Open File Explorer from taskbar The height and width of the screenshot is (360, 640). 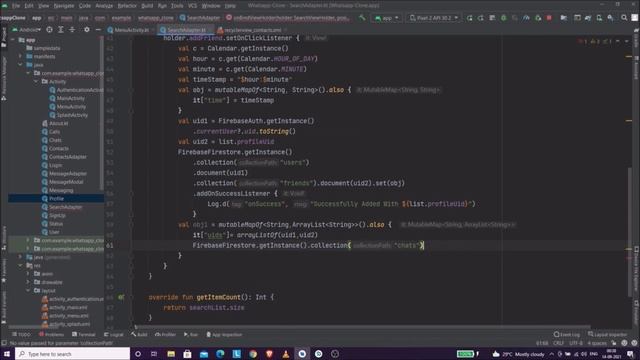coord(171,354)
